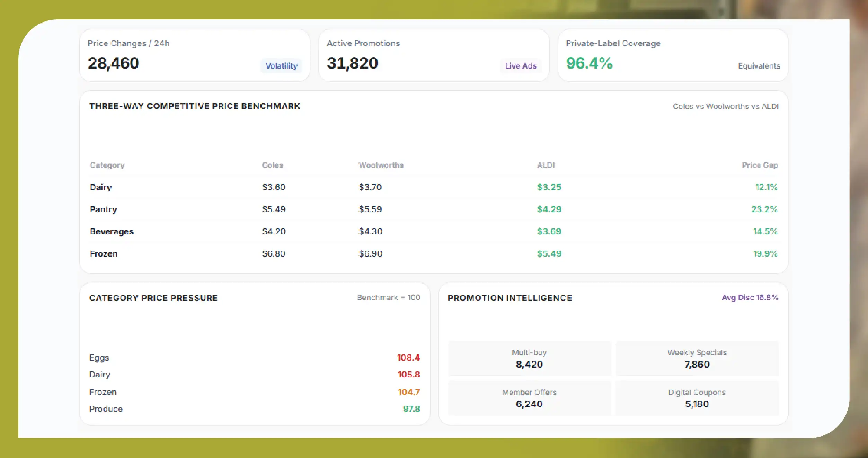
Task: Click the Private-Label Coverage label
Action: click(613, 43)
